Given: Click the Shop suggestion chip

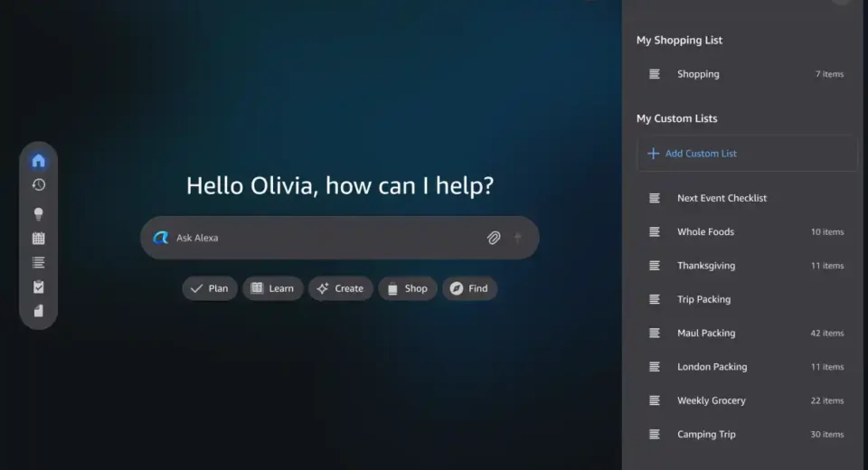Looking at the screenshot, I should click(x=407, y=288).
